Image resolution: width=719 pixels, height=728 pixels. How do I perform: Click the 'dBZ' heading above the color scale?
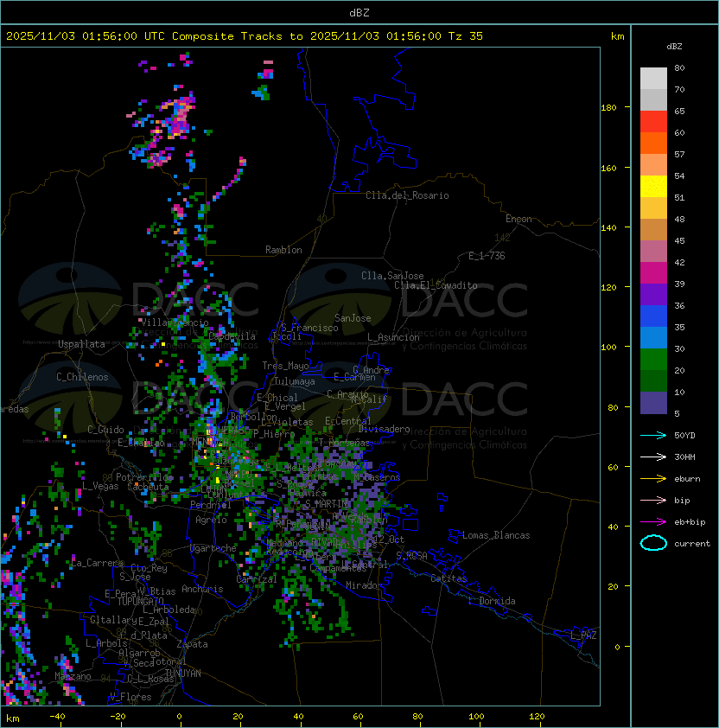[x=674, y=47]
